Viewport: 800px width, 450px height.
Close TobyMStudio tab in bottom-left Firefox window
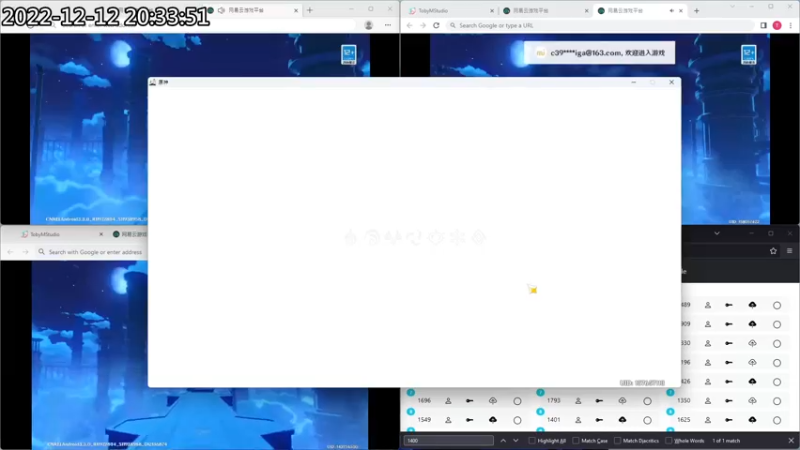pos(101,234)
